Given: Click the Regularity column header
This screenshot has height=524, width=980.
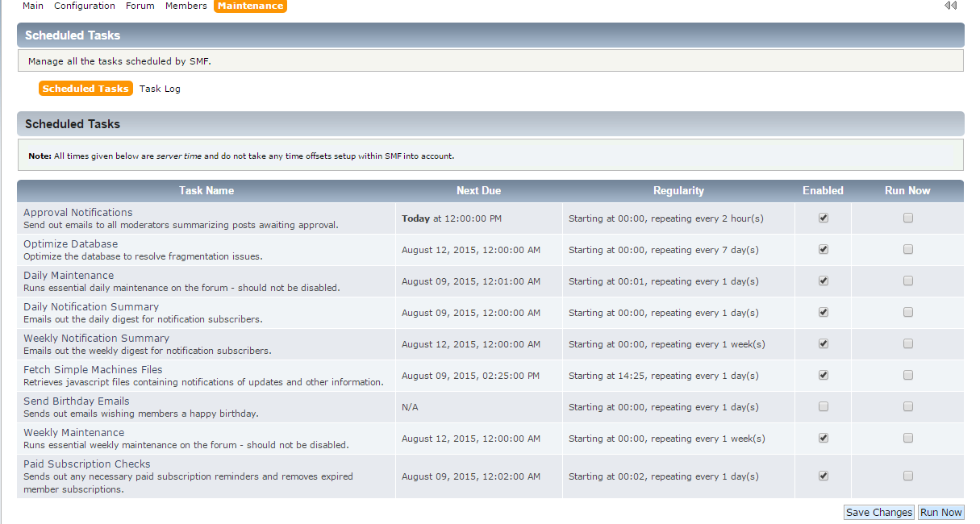Looking at the screenshot, I should click(678, 191).
